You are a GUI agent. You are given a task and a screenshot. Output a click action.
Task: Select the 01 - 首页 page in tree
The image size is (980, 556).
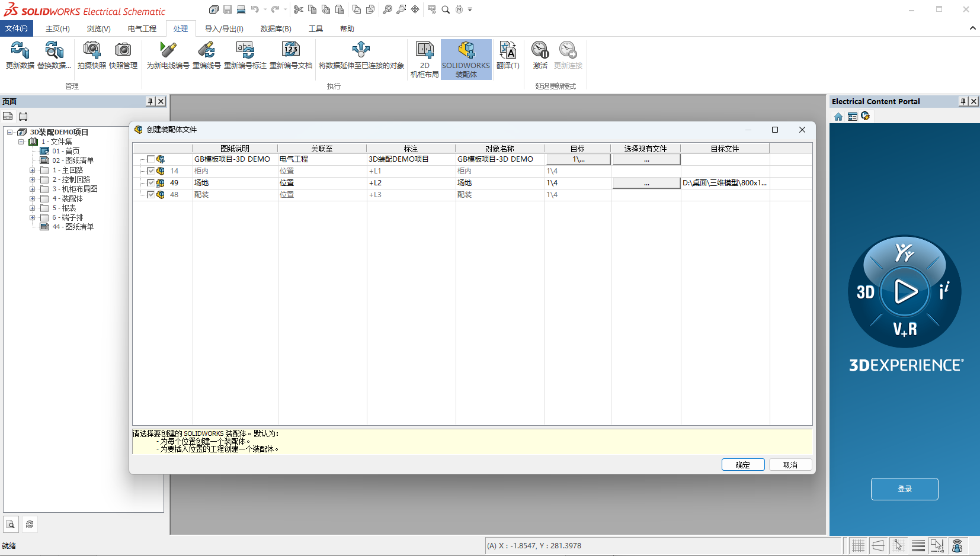click(66, 151)
